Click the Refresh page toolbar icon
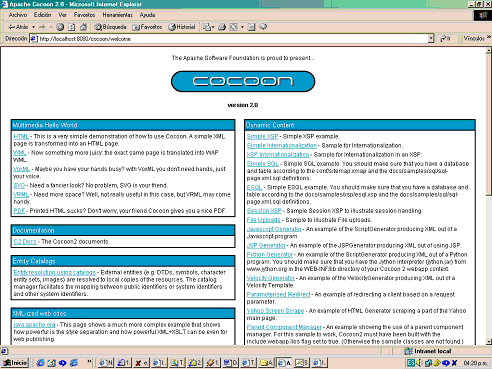492x369 pixels. (x=71, y=27)
